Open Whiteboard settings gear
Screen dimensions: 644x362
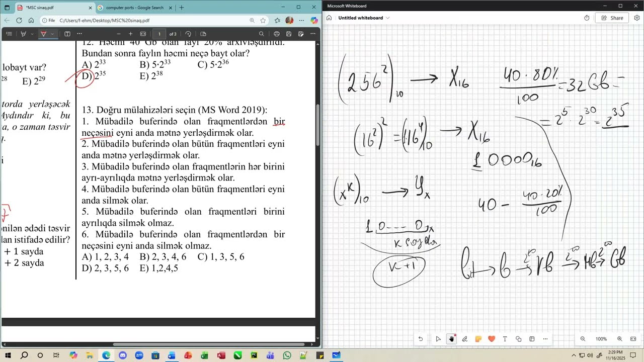click(x=636, y=18)
